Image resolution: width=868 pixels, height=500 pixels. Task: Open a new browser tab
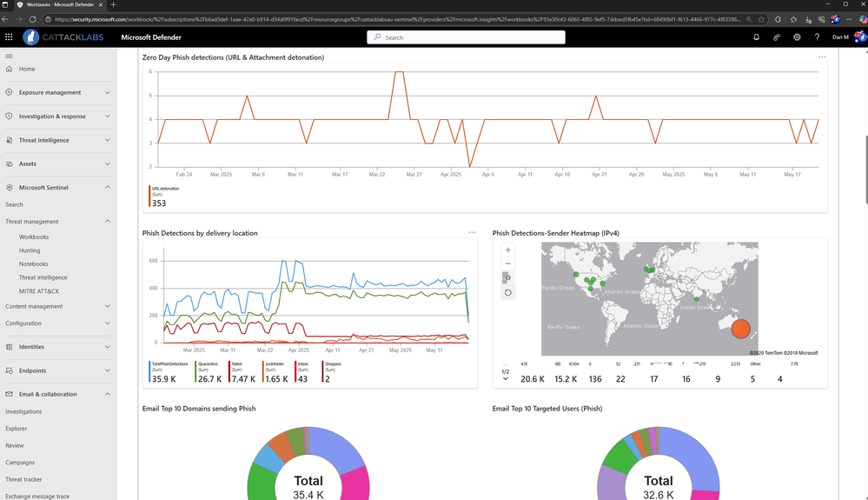point(114,4)
